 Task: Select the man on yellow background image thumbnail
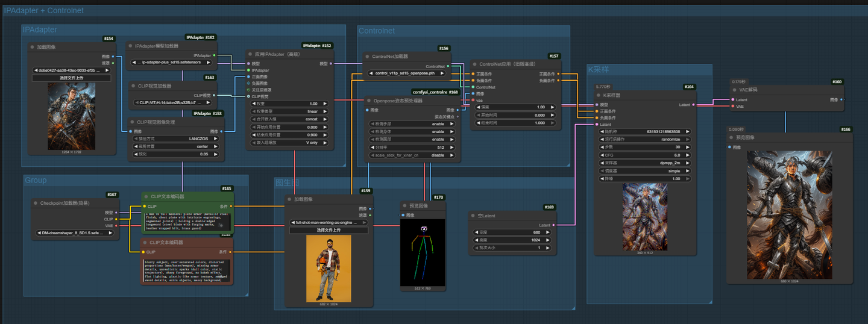tap(329, 268)
